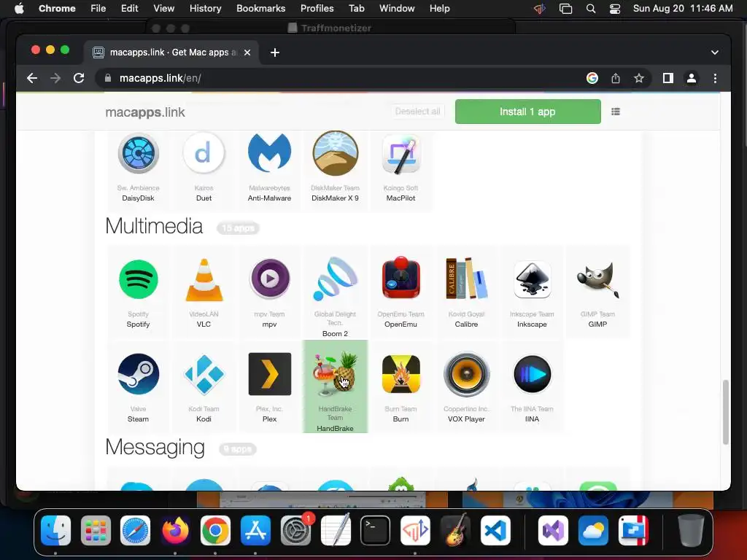Screen dimensions: 747x560
Task: Select the Duet app icon
Action: 204,153
